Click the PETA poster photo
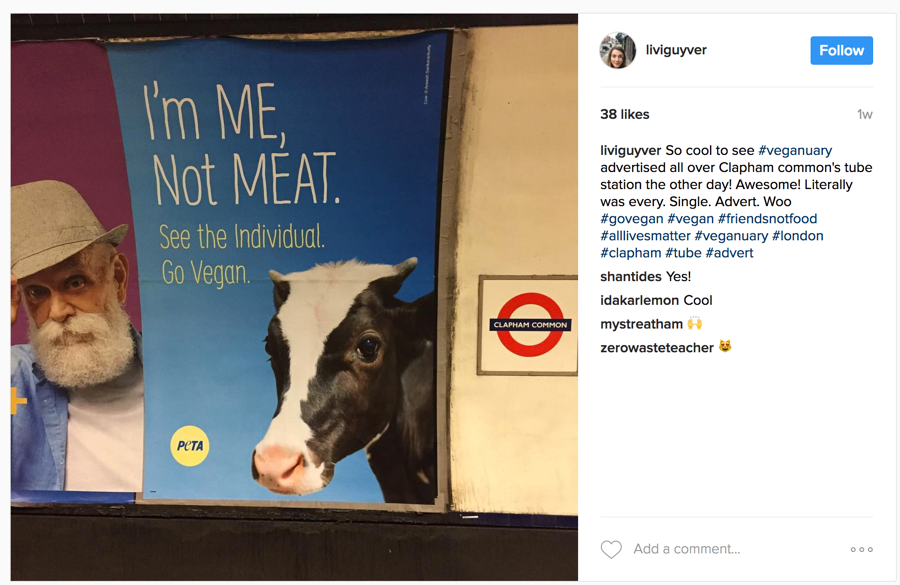 click(x=294, y=290)
